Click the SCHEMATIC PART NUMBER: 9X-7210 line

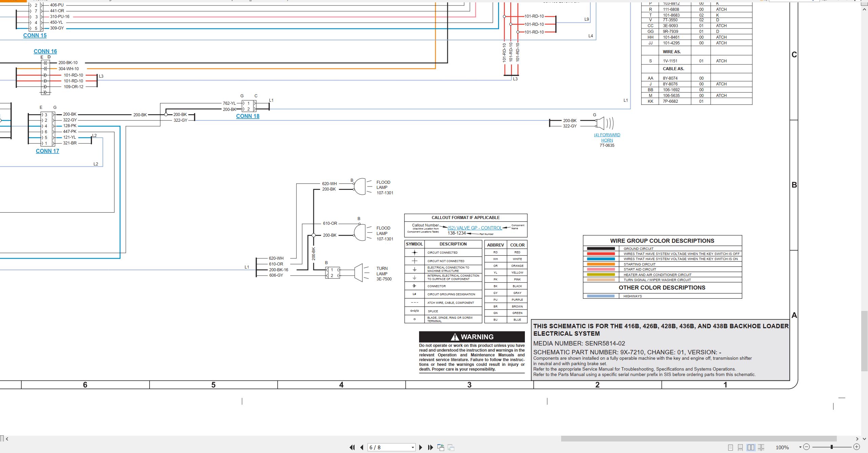pos(627,352)
